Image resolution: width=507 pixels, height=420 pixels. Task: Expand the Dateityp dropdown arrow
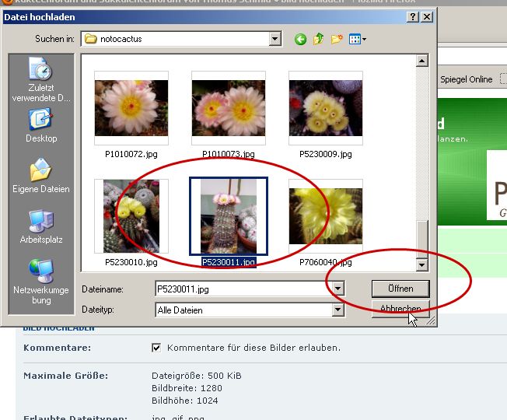[337, 310]
